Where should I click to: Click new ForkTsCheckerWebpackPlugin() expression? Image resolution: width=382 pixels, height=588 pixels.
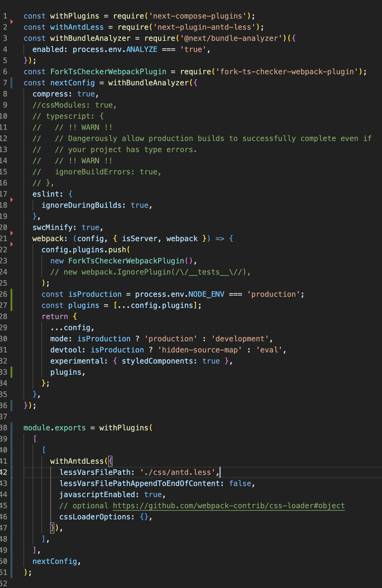tap(122, 261)
